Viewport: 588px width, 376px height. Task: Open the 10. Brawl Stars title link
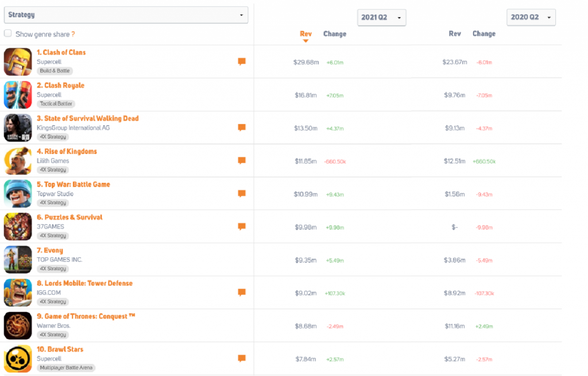pos(60,350)
